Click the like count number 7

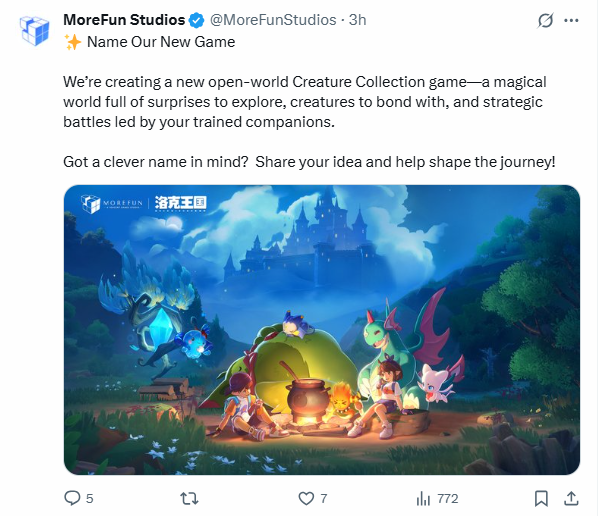click(x=323, y=498)
